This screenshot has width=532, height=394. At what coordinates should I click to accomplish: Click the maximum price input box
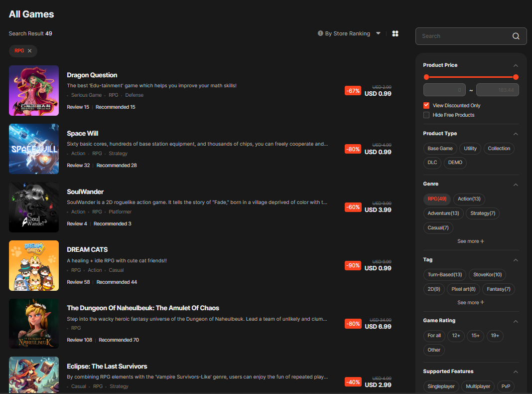pyautogui.click(x=498, y=90)
